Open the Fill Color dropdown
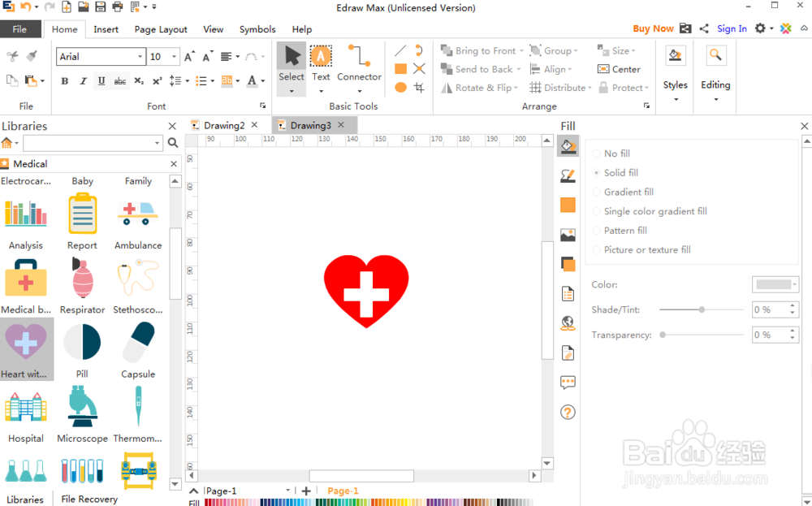This screenshot has width=812, height=506. [775, 284]
